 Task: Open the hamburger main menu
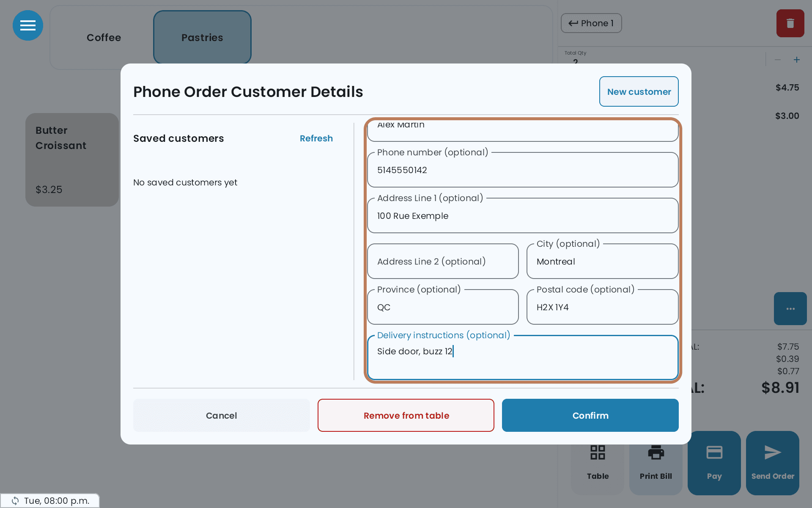(28, 25)
